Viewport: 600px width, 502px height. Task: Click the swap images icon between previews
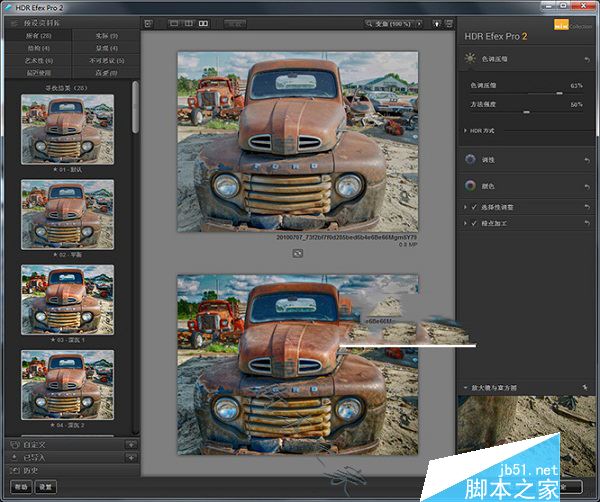coord(298,253)
